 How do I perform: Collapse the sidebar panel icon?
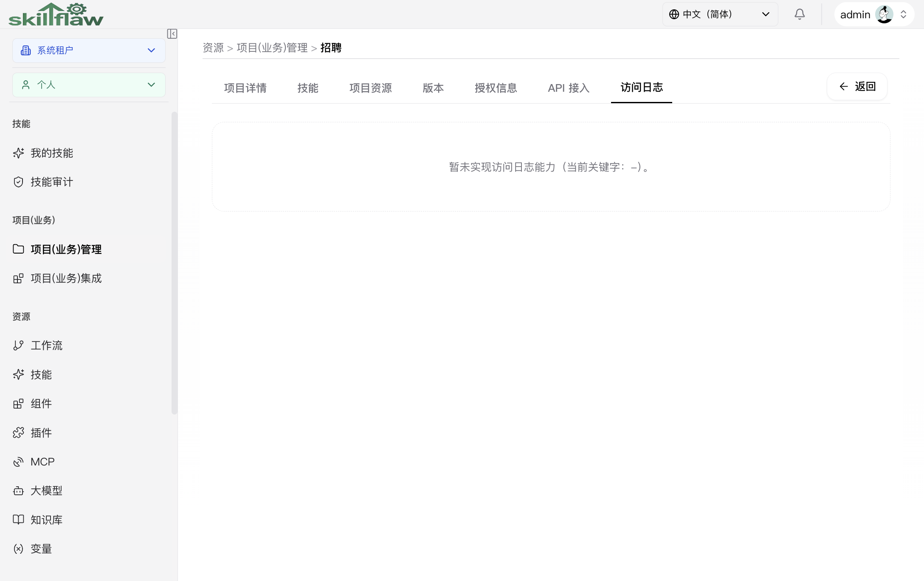point(172,34)
